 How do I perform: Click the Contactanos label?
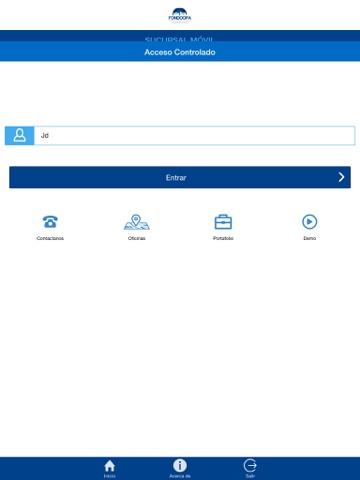coord(50,238)
